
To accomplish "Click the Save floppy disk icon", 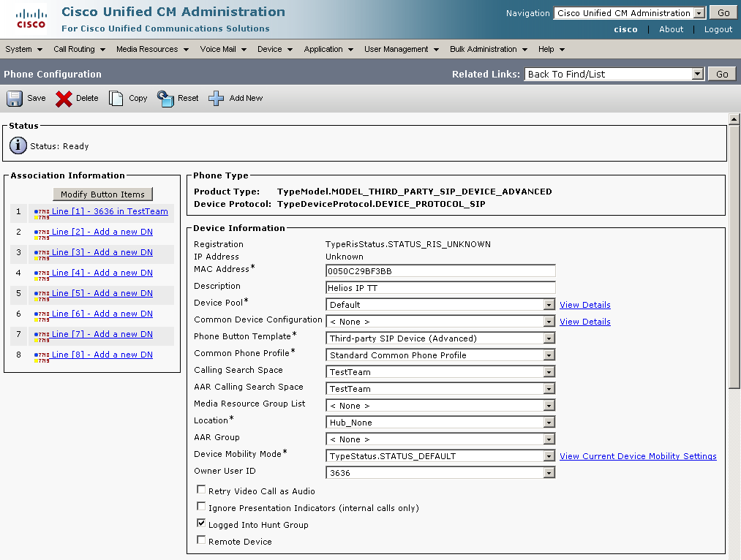I will pyautogui.click(x=15, y=98).
